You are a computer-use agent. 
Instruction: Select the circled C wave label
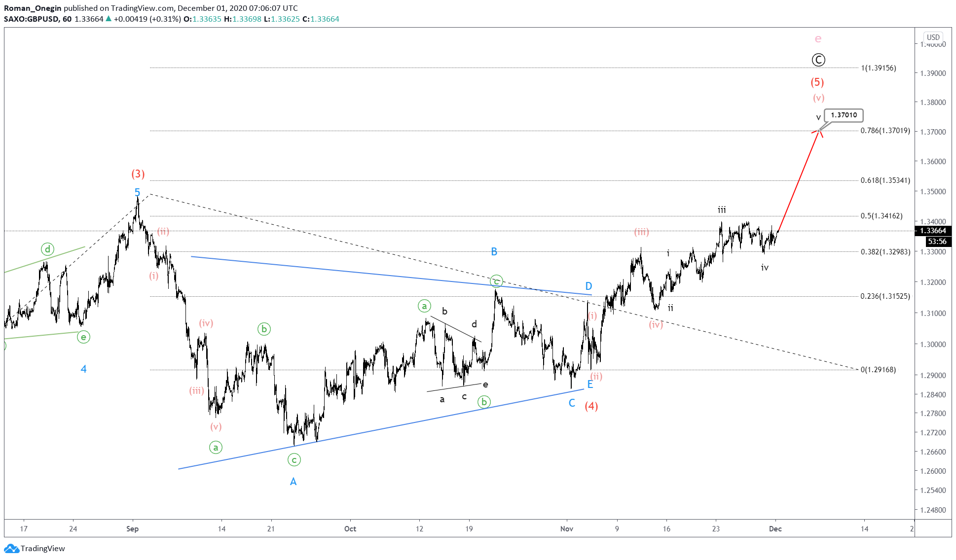click(x=818, y=60)
